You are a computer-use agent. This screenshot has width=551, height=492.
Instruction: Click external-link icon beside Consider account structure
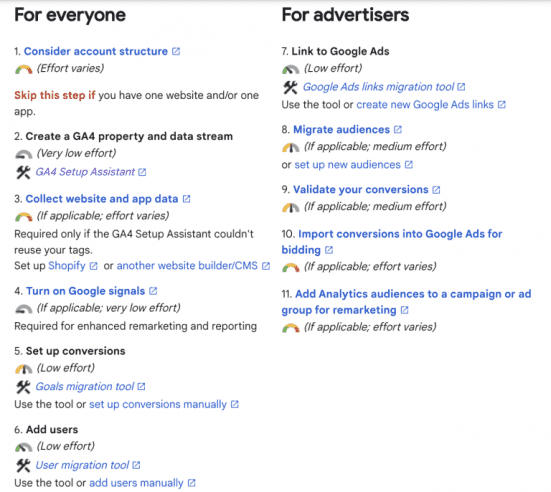coord(176,52)
